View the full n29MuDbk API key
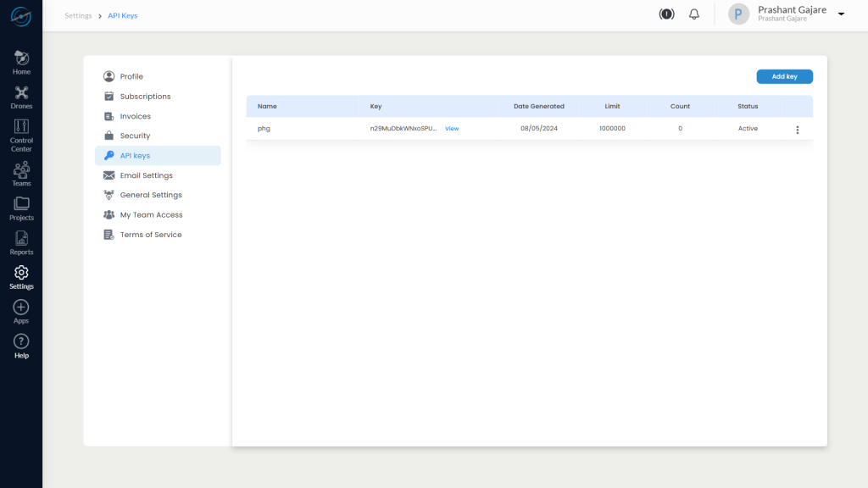The height and width of the screenshot is (488, 868). [452, 128]
